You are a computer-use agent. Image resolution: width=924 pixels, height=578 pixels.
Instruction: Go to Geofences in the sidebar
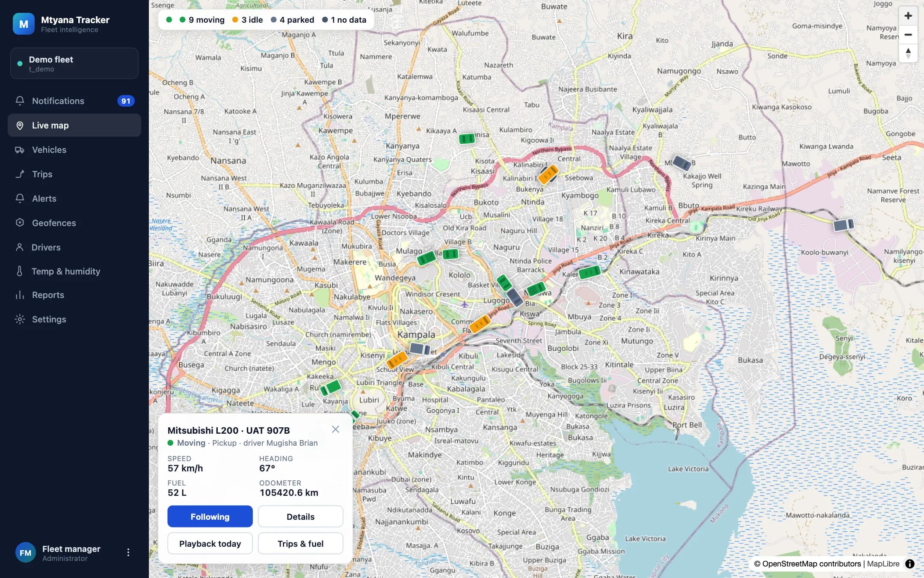[74, 223]
